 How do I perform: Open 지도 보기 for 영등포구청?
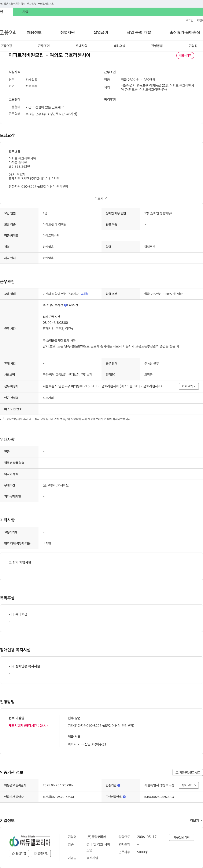(188, 785)
